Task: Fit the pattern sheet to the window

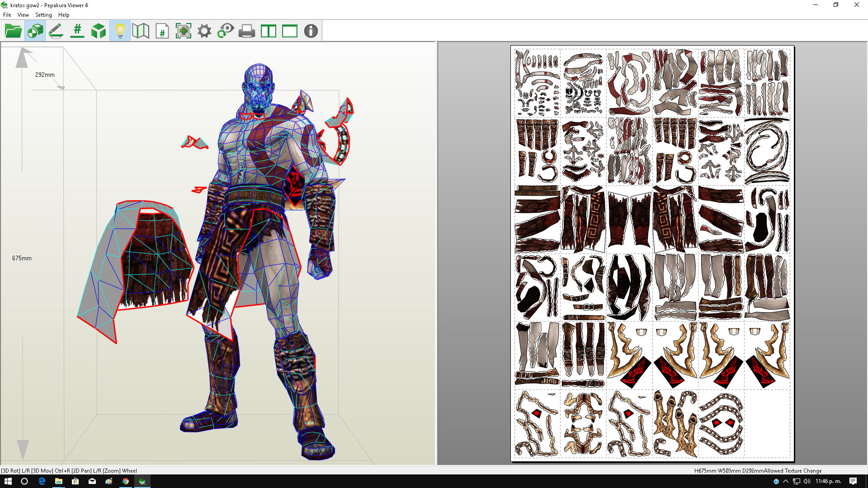Action: tap(183, 31)
